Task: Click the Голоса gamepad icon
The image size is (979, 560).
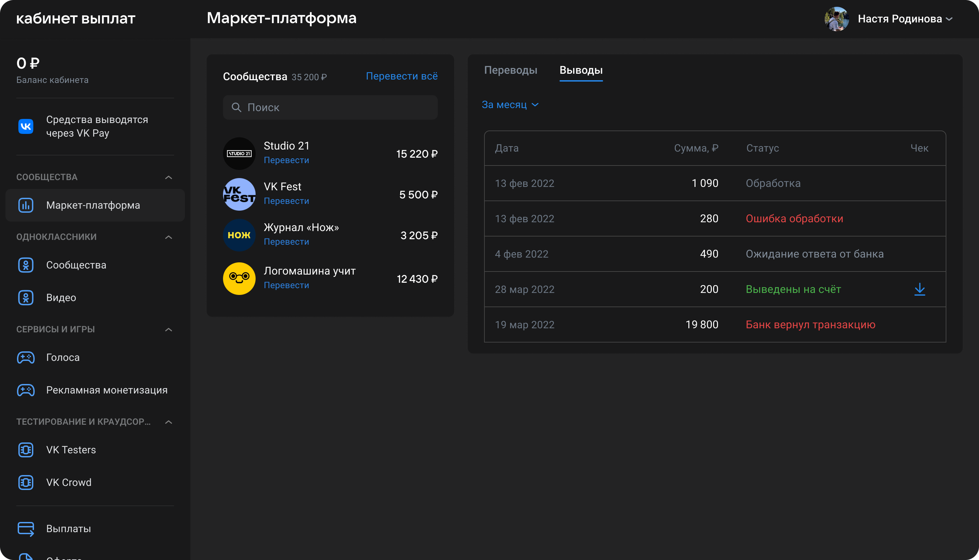Action: pyautogui.click(x=26, y=357)
